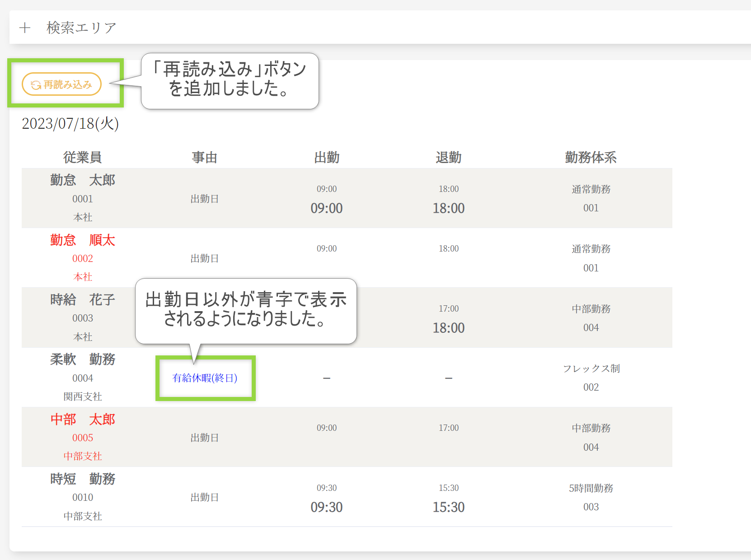Image resolution: width=751 pixels, height=560 pixels.
Task: Click the 勤務体系 column header
Action: [591, 157]
